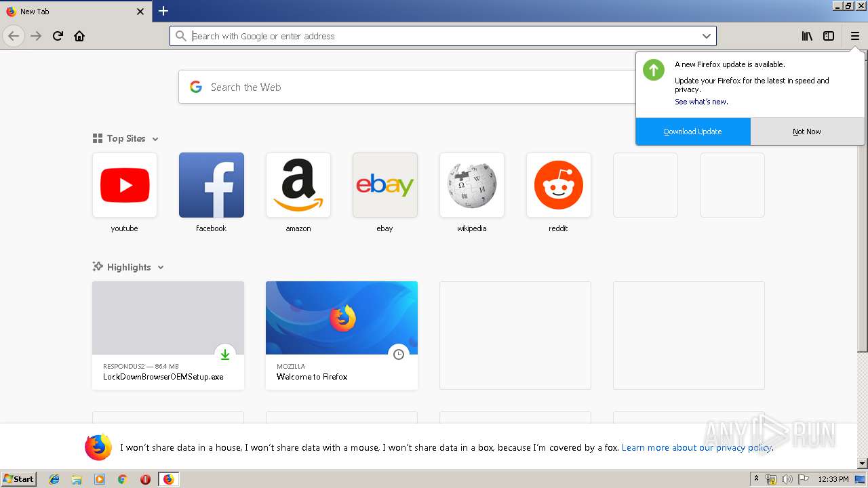The width and height of the screenshot is (868, 488).
Task: Open the Windows Start menu
Action: point(18,479)
